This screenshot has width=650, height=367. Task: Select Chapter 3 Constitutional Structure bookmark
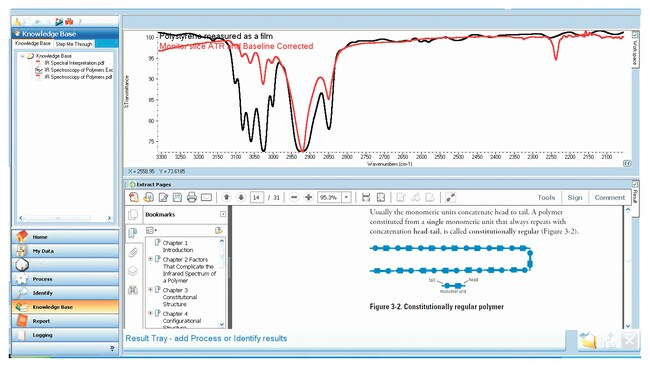(180, 297)
